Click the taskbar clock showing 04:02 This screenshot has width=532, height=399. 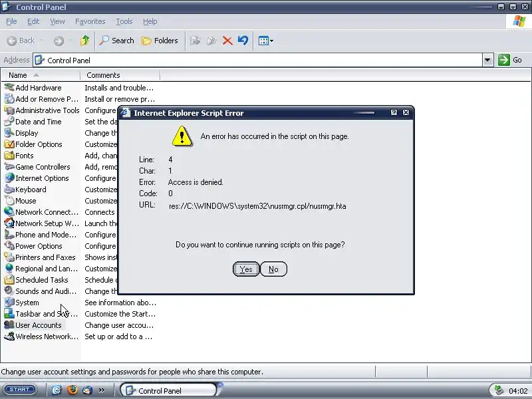pyautogui.click(x=518, y=391)
